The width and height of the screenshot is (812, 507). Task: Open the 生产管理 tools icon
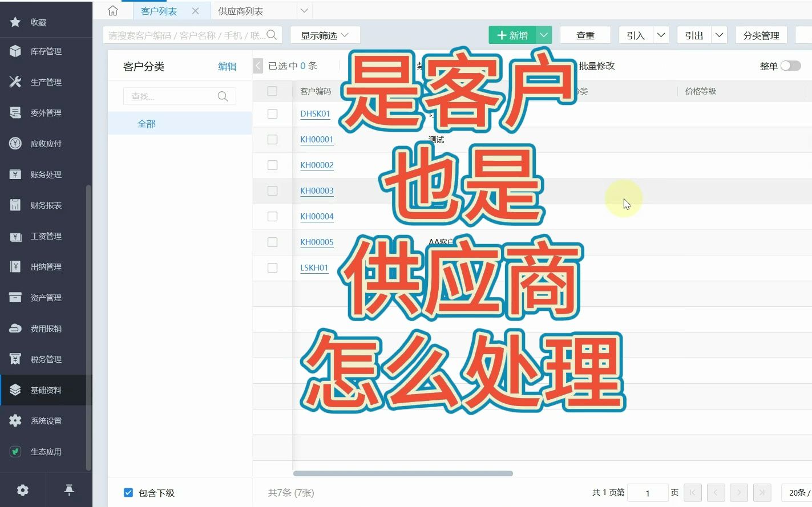coord(15,82)
